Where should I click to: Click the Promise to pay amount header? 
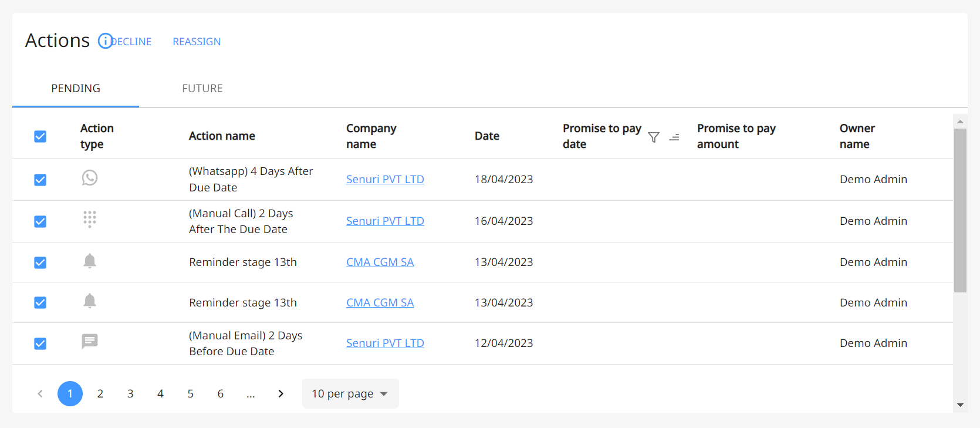click(x=736, y=136)
